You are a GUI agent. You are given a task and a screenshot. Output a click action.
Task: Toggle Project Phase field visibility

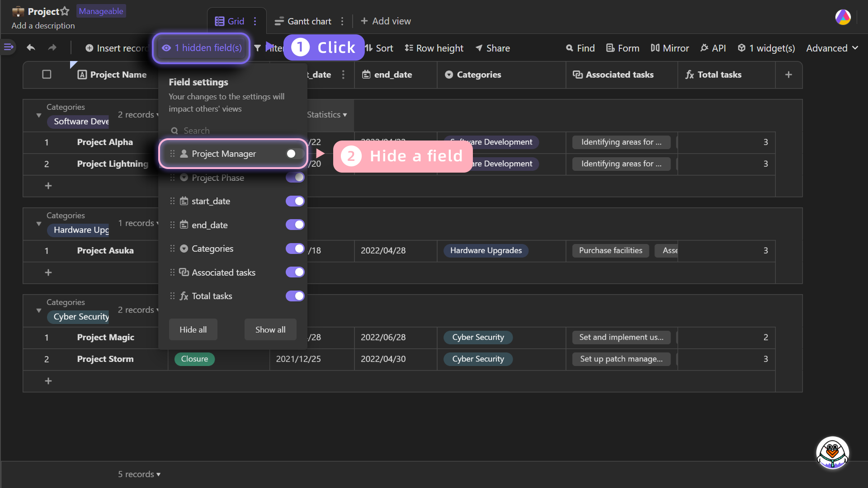tap(295, 177)
